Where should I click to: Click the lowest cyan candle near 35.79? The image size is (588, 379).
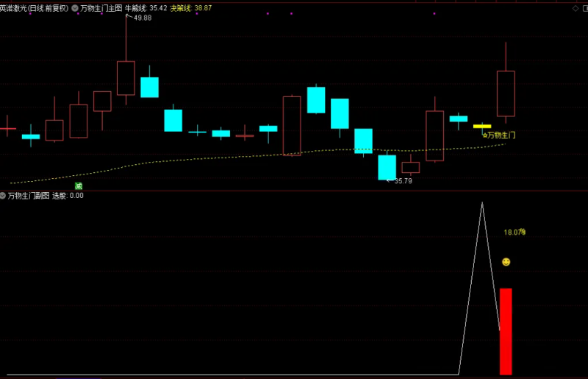point(387,167)
